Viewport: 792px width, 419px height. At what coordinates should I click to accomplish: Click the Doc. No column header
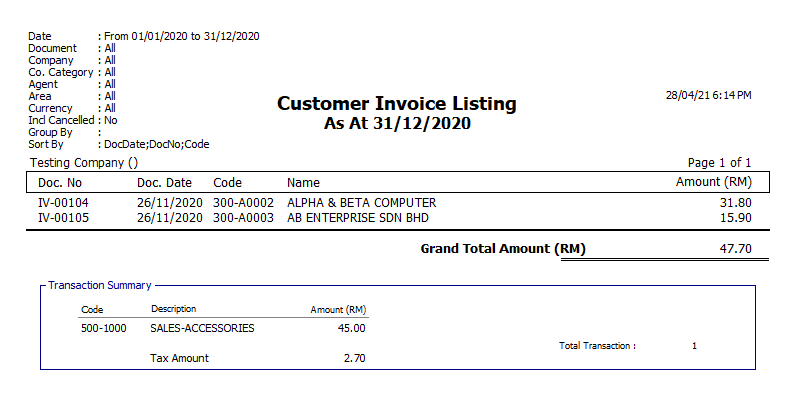60,183
